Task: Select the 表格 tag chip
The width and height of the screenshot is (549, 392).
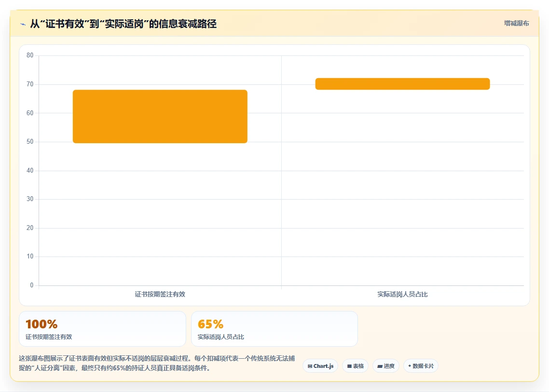Action: coord(356,366)
